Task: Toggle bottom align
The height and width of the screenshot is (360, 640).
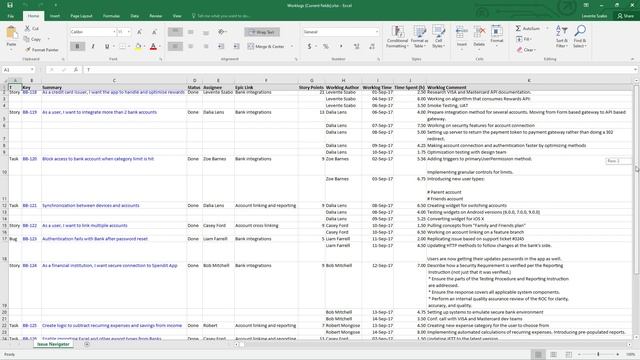Action: click(x=206, y=32)
